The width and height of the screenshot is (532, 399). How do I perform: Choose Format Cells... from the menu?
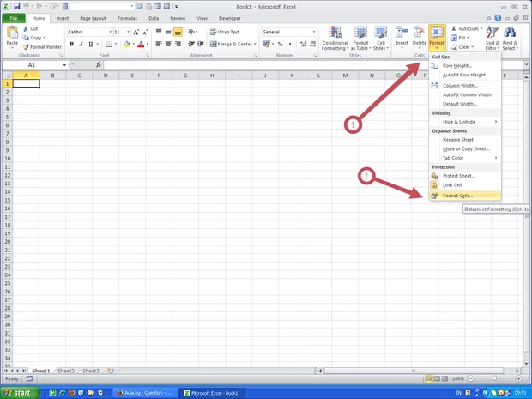457,196
